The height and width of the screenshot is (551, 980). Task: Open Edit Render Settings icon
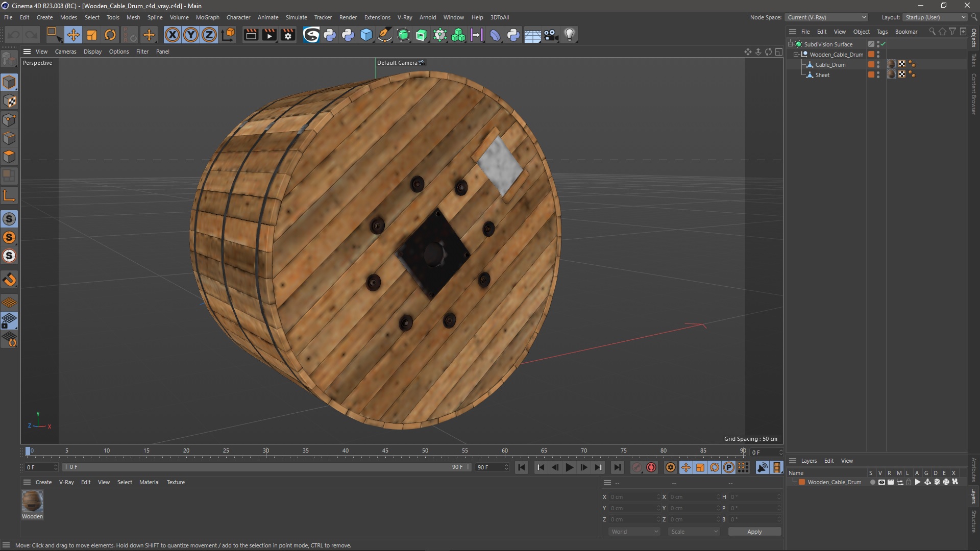(288, 35)
